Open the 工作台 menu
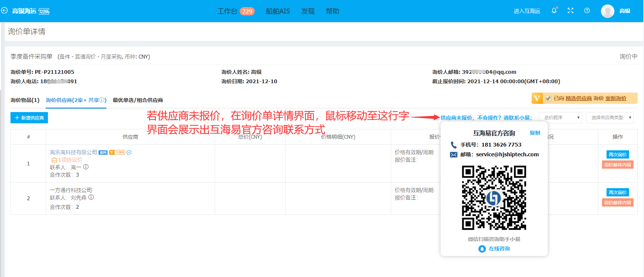This screenshot has height=277, width=644. coord(227,11)
